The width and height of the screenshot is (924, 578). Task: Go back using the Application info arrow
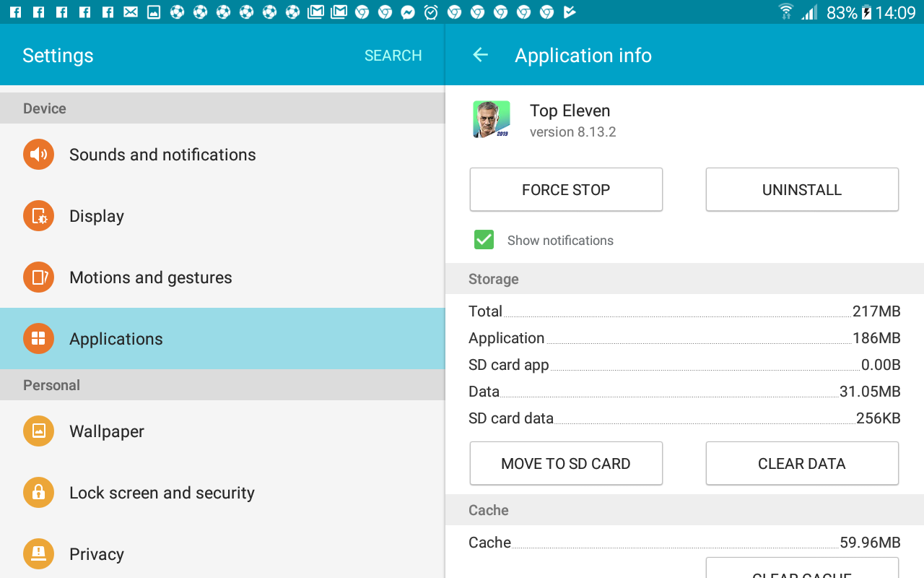pyautogui.click(x=480, y=55)
